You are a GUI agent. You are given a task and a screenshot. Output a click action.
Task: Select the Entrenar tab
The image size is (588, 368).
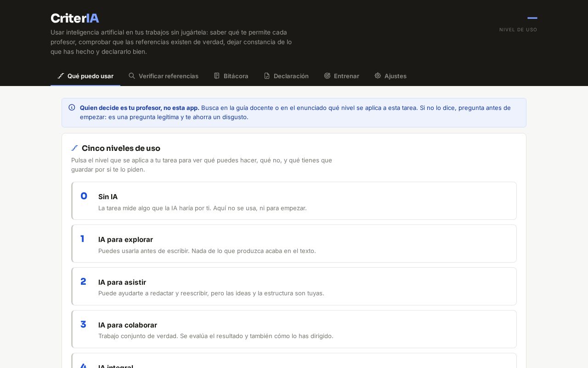click(x=341, y=76)
